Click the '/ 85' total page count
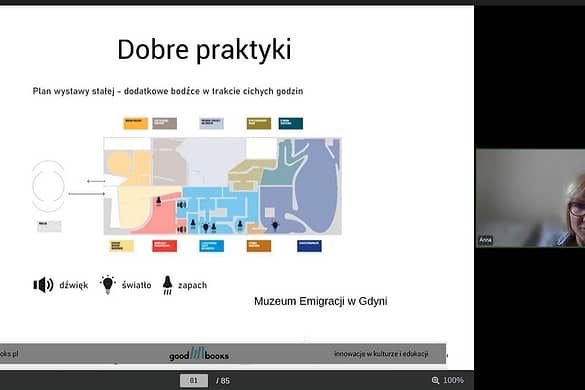 (x=223, y=381)
